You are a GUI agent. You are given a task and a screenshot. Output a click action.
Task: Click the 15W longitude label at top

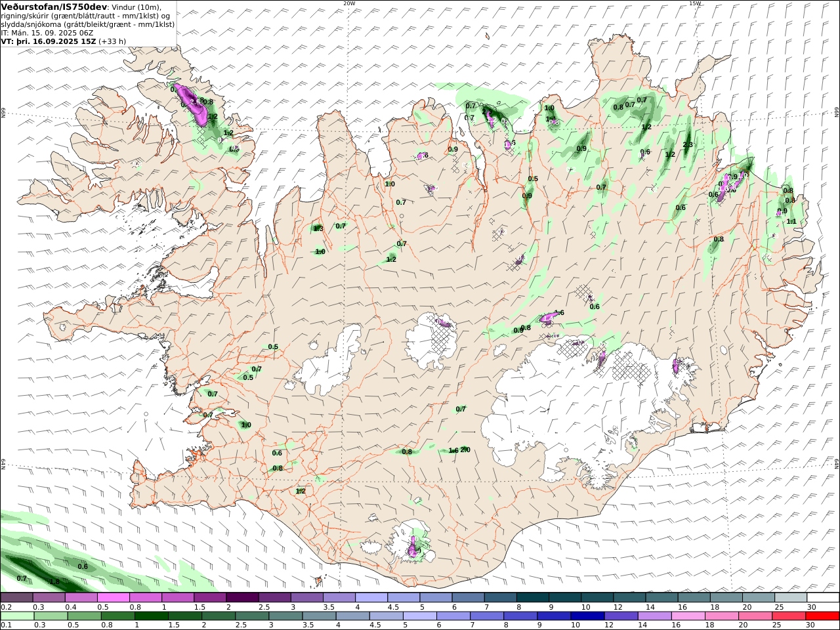pos(695,3)
